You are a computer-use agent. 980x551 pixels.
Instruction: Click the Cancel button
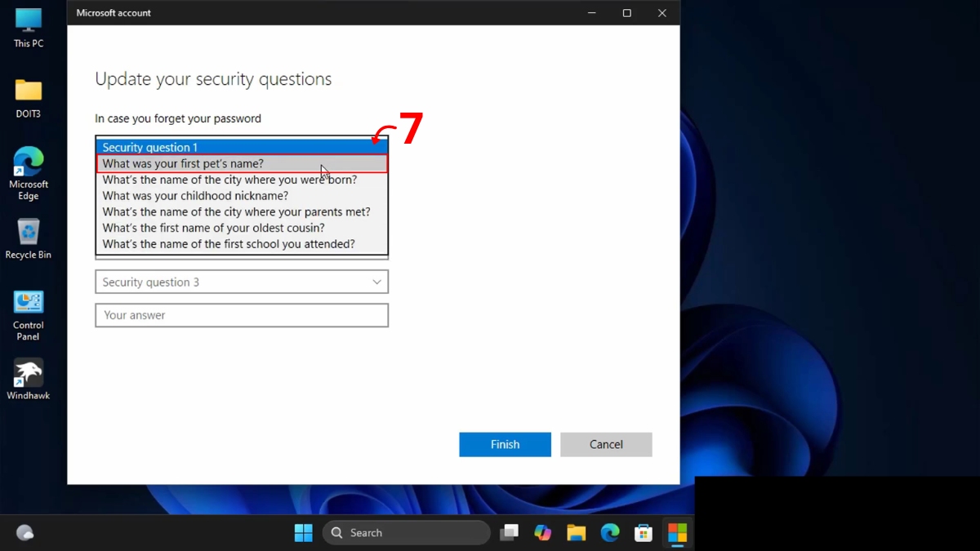point(606,444)
